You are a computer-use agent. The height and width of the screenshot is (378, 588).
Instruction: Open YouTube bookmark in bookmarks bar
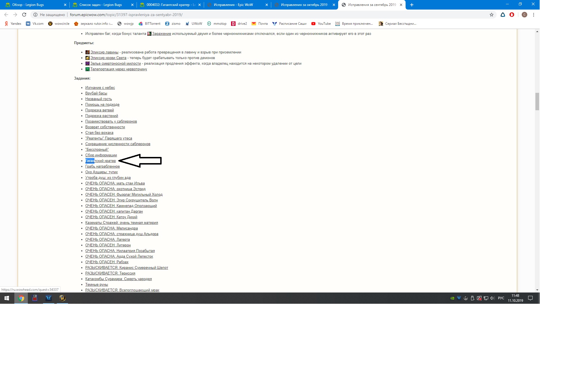pos(321,24)
